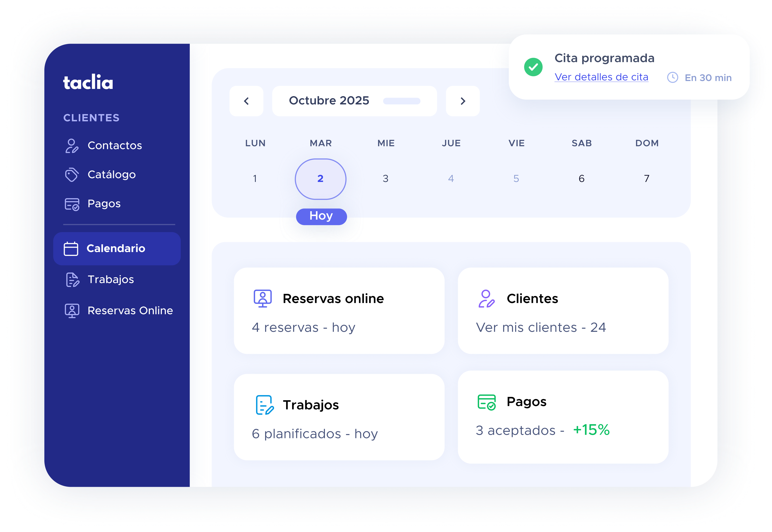Click the Catálogo tag icon

point(72,175)
